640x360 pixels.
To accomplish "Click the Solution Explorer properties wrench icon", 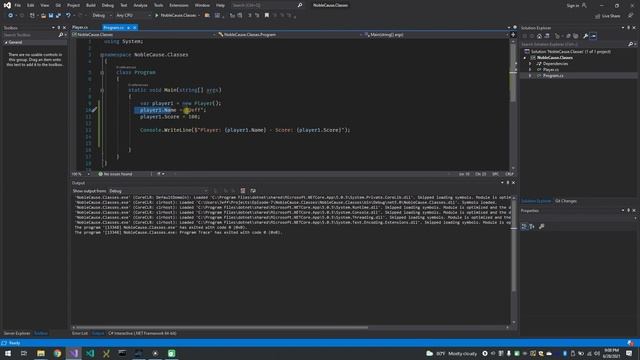I will [x=585, y=36].
